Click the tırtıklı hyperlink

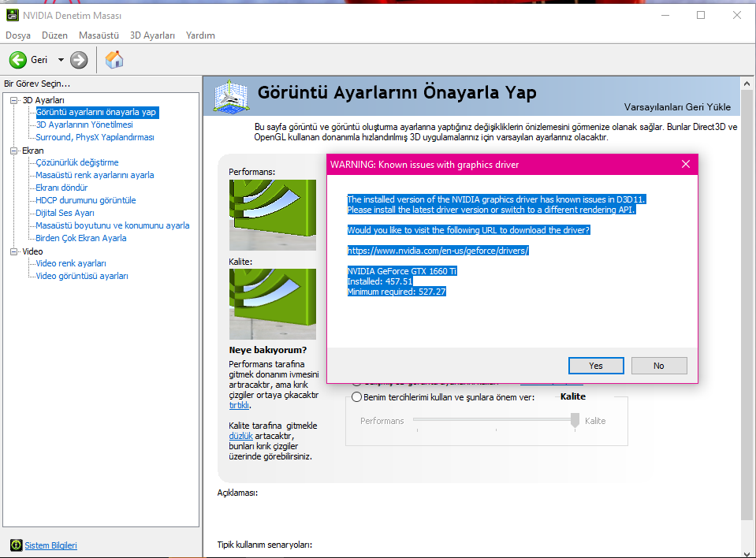pos(239,405)
